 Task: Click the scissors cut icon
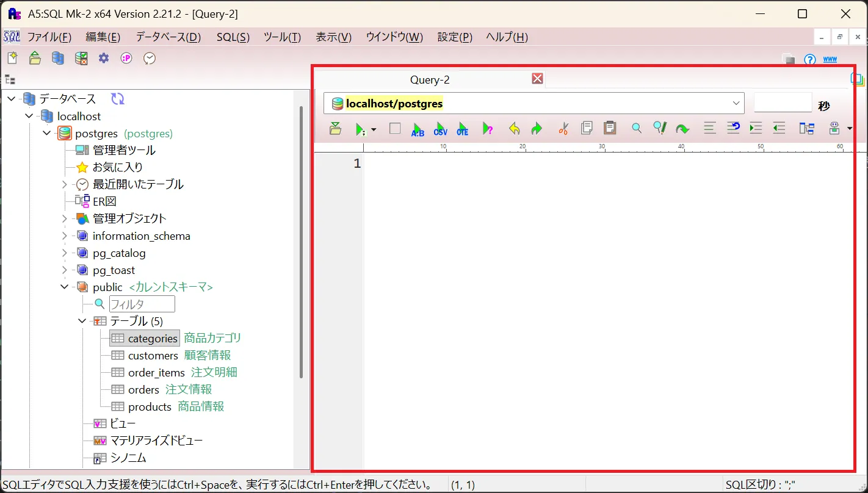[x=563, y=128]
